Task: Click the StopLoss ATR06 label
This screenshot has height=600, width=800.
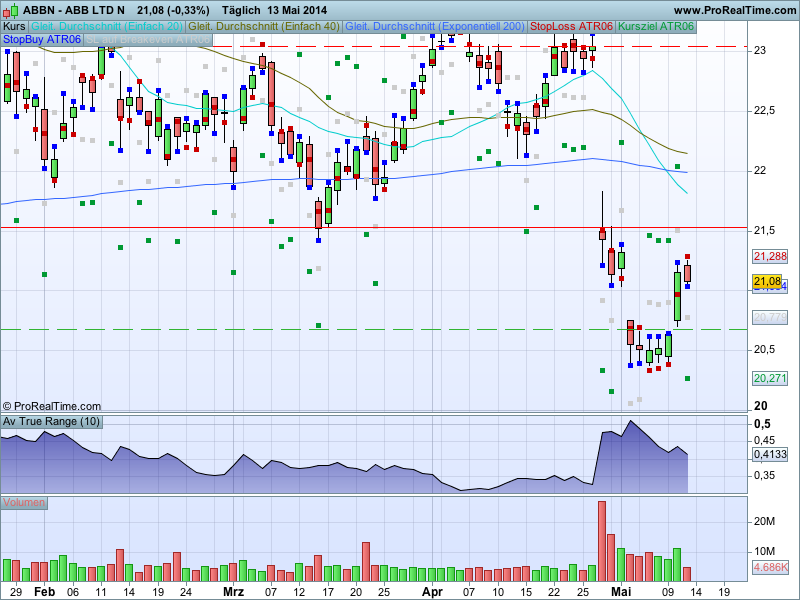Action: click(x=571, y=27)
